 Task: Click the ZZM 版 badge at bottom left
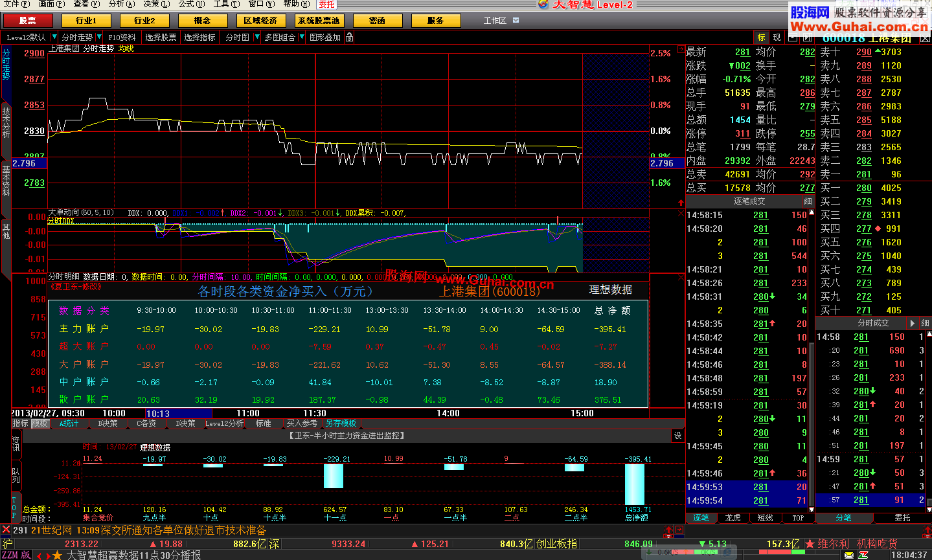16,555
